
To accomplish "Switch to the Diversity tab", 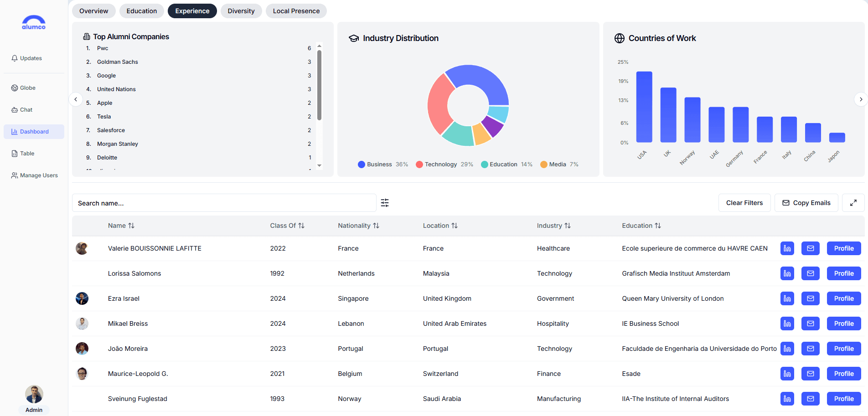I will point(241,10).
